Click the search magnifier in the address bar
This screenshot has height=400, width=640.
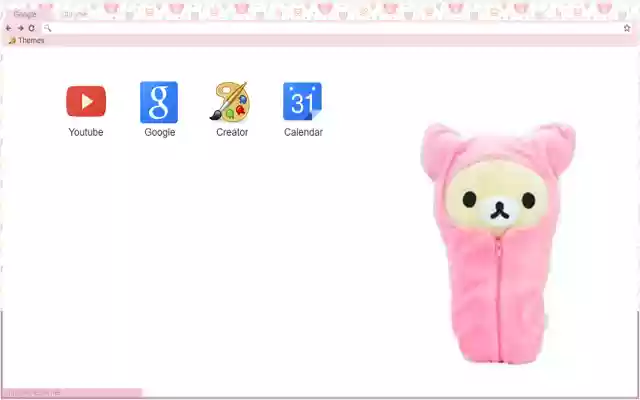click(47, 28)
